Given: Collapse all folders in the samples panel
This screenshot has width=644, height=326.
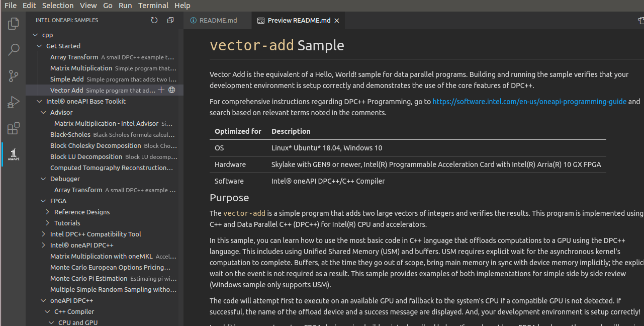Looking at the screenshot, I should point(170,20).
